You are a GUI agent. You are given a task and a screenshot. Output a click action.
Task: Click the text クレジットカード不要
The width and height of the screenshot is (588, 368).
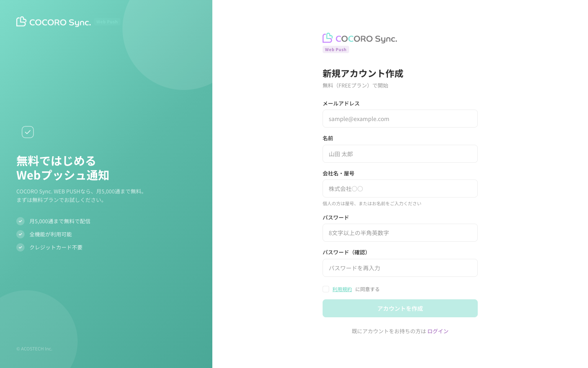(56, 247)
